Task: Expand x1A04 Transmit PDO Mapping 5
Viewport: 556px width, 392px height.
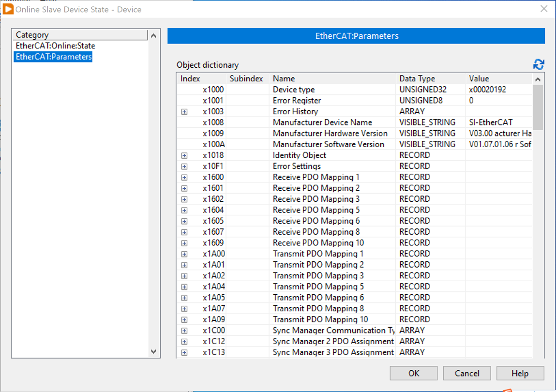Action: coord(184,287)
